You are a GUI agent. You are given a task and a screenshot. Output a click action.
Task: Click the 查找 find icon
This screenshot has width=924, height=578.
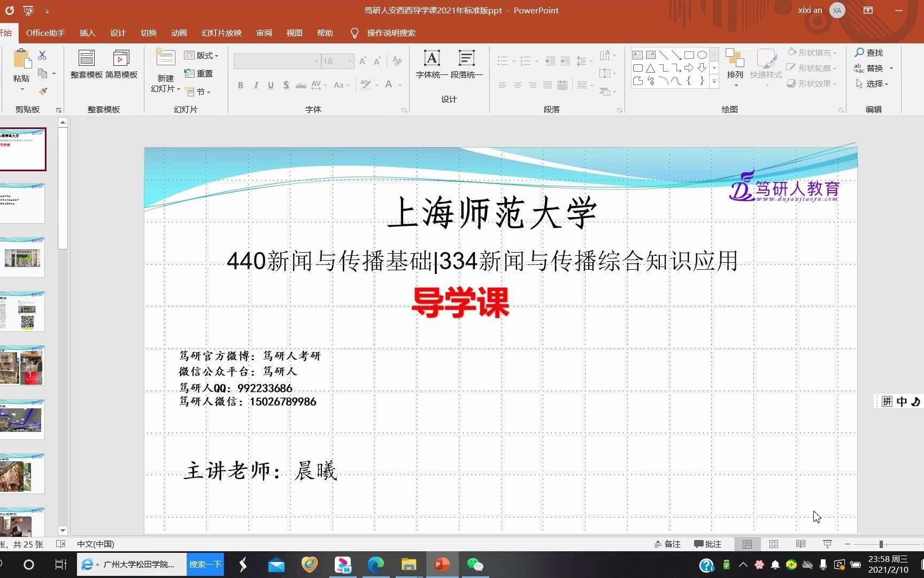(x=868, y=52)
